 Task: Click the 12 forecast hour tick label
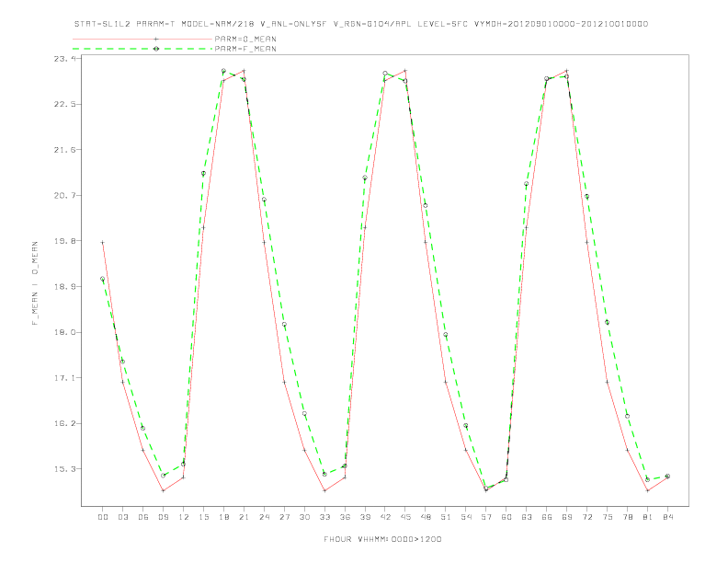[x=184, y=517]
